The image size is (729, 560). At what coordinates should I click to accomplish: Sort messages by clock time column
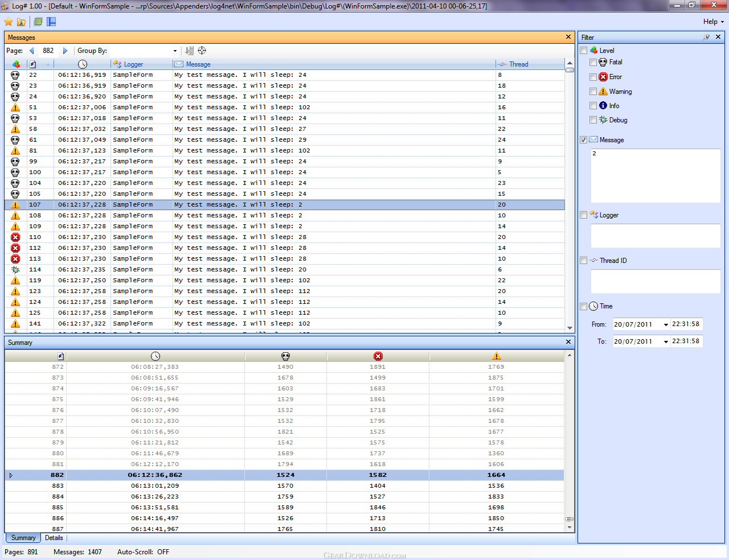click(x=83, y=64)
